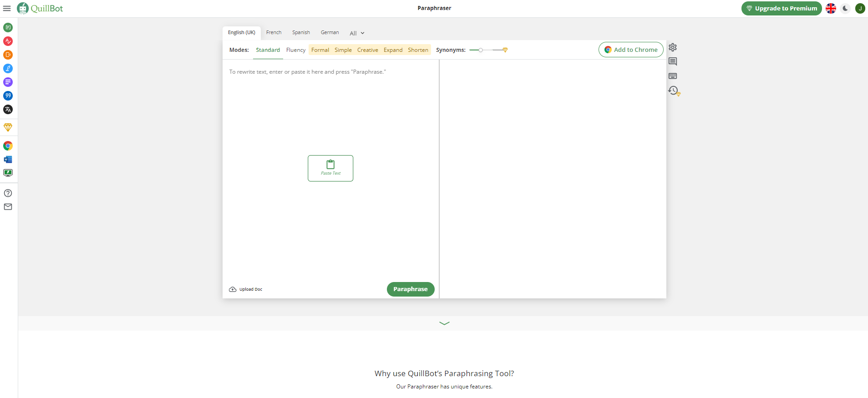The height and width of the screenshot is (398, 868).
Task: Open the Translator icon in sidebar
Action: pyautogui.click(x=8, y=110)
